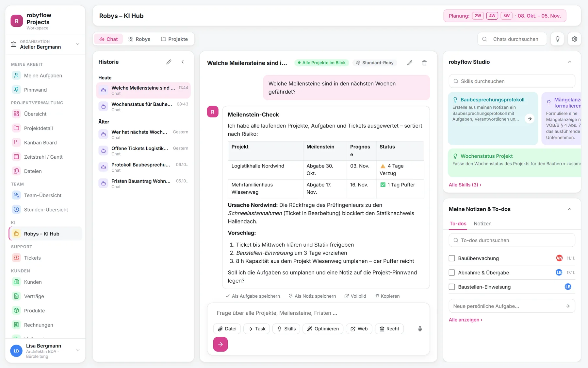The width and height of the screenshot is (588, 368).
Task: Click the microphone icon in the chat input
Action: click(420, 329)
